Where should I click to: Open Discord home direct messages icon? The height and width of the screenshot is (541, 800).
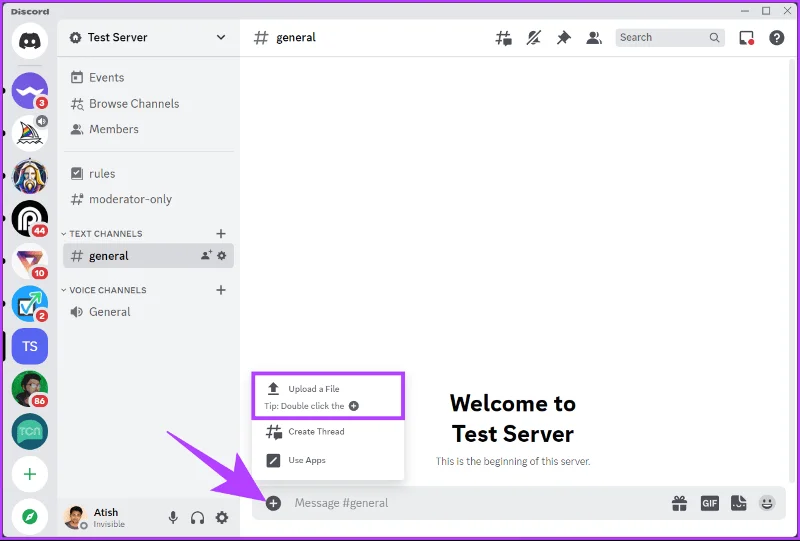[x=30, y=41]
